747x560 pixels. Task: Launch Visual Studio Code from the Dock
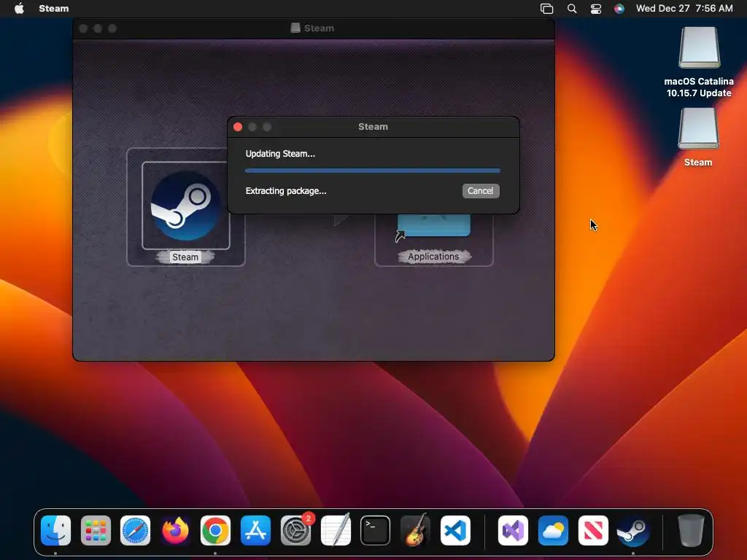(x=455, y=530)
